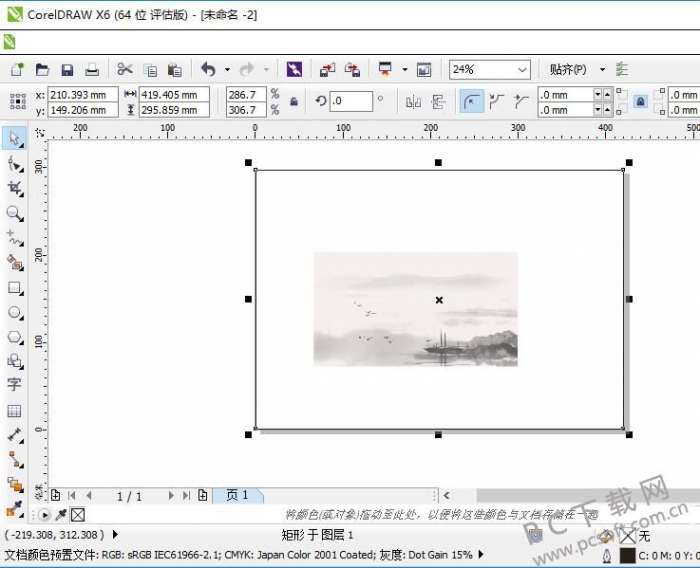Viewport: 700px width, 568px height.
Task: Choose the Ellipse tool
Action: (x=14, y=313)
